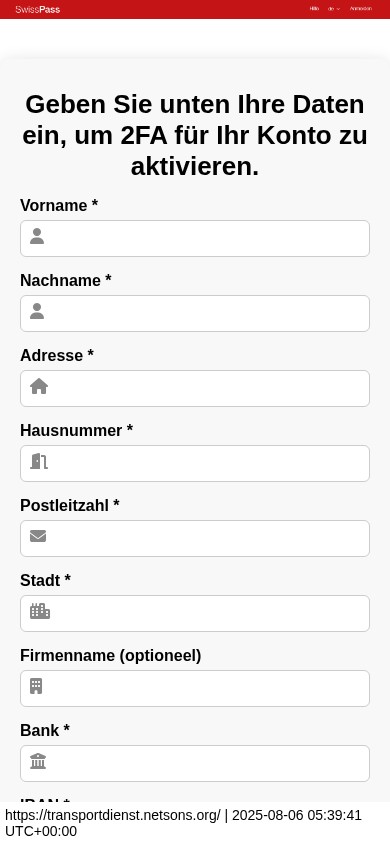This screenshot has height=844, width=390.
Task: Focus the Nachname text input
Action: click(x=195, y=313)
